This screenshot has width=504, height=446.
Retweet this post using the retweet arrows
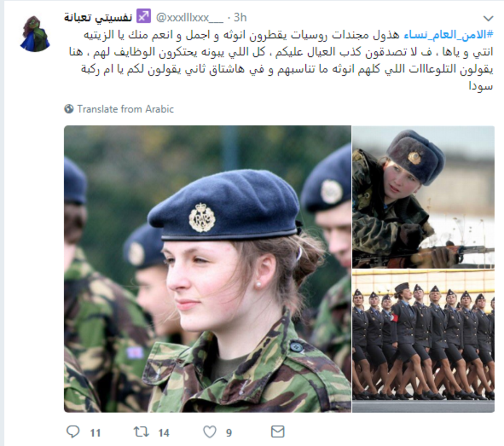pyautogui.click(x=141, y=432)
